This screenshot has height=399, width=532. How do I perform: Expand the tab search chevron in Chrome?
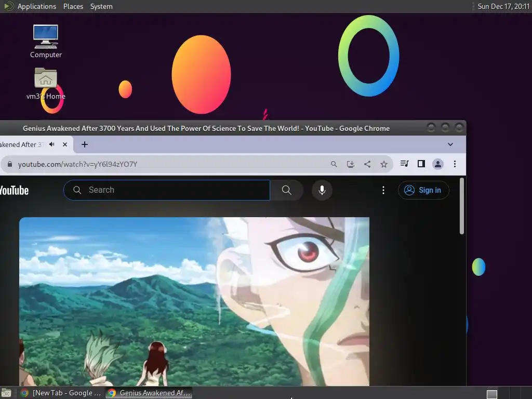click(x=450, y=144)
